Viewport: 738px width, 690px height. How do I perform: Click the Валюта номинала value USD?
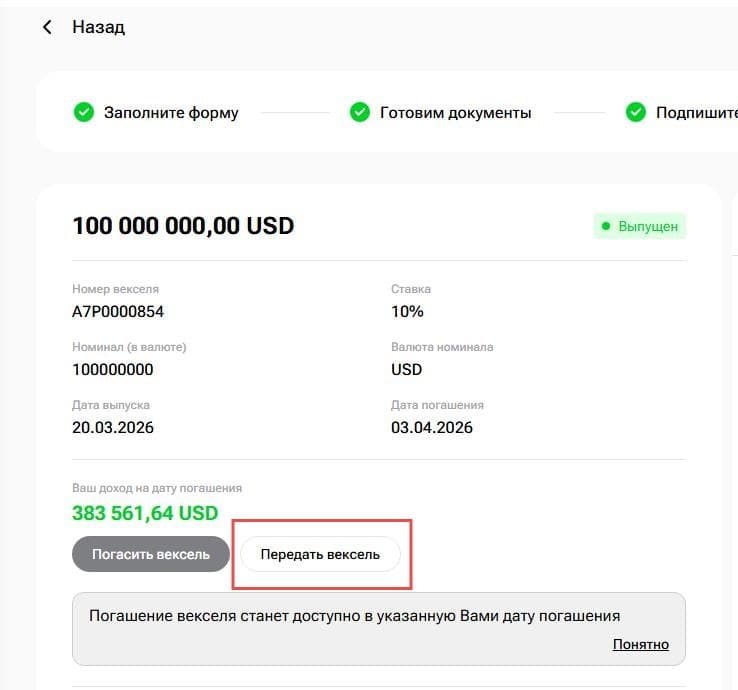(x=406, y=369)
